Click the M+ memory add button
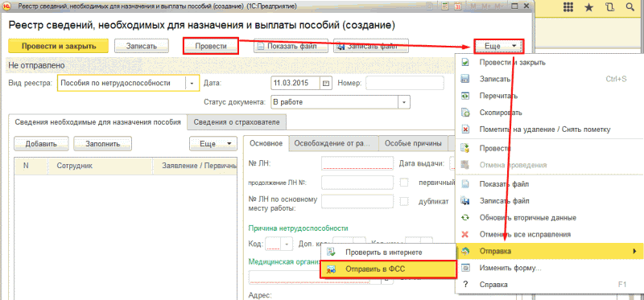 485,6
